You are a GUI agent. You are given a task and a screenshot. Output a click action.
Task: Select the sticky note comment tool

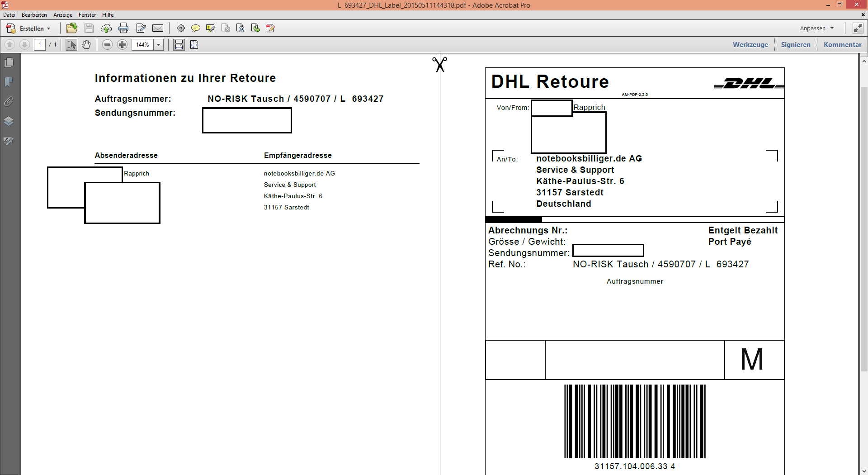coord(196,28)
